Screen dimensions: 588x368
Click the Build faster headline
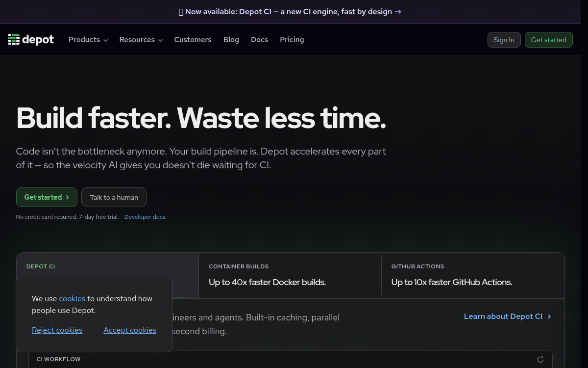(201, 118)
